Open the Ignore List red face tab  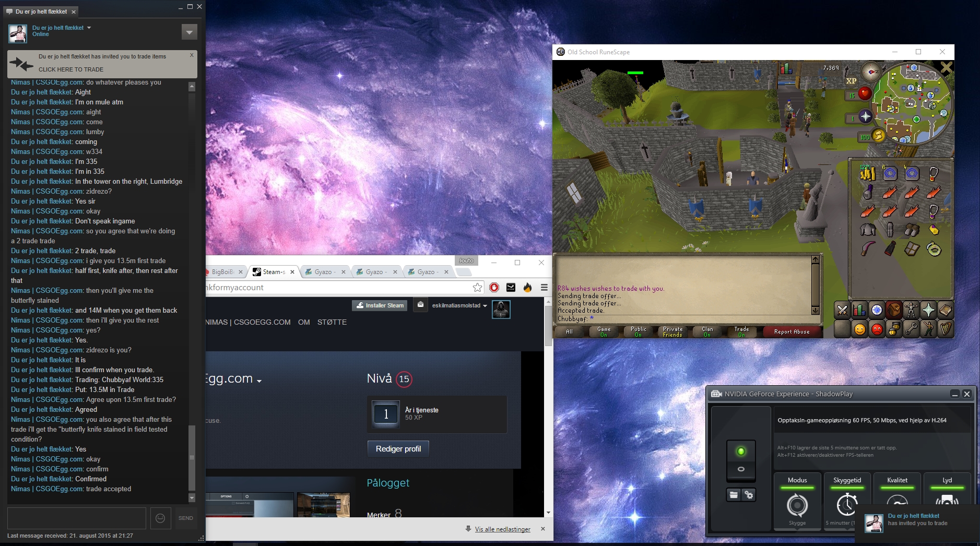[x=877, y=329]
